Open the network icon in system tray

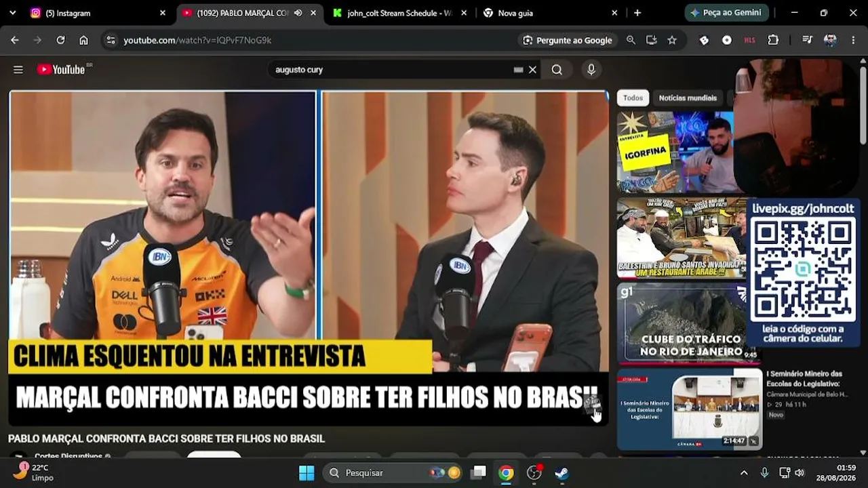[785, 472]
